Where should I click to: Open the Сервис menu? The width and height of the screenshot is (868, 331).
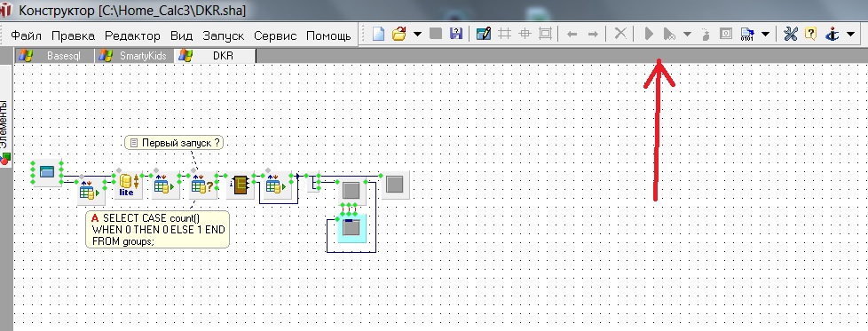pos(275,36)
